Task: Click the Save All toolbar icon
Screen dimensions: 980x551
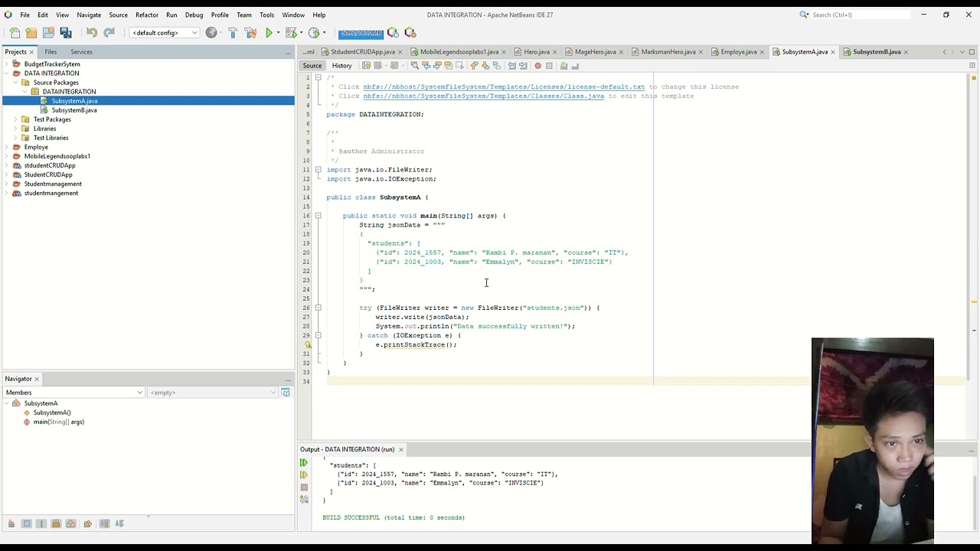Action: [66, 33]
